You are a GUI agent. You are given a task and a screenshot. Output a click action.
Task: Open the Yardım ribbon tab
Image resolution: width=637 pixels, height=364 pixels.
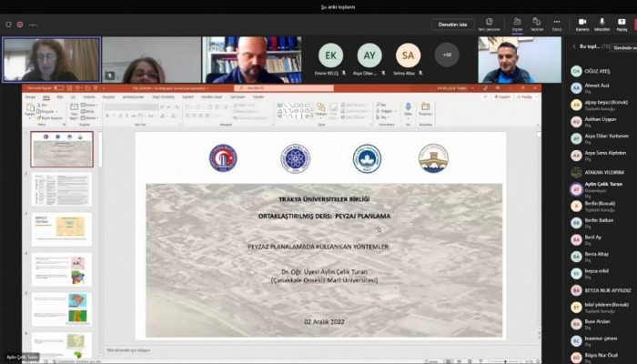[x=258, y=97]
